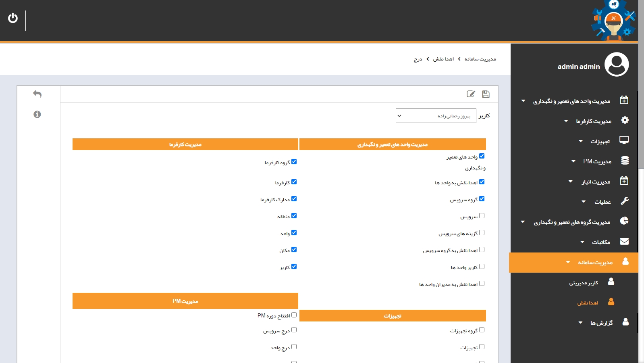The width and height of the screenshot is (644, 363).
Task: Open کاربر مدیریتی submenu item
Action: click(x=584, y=283)
